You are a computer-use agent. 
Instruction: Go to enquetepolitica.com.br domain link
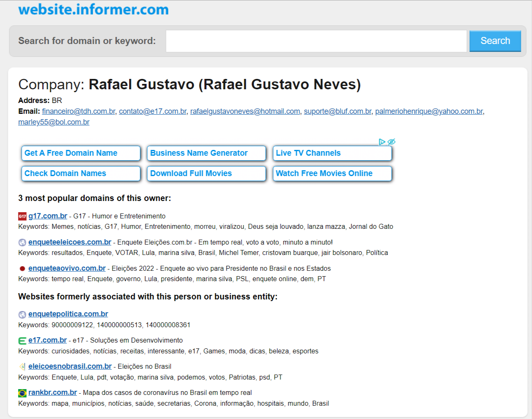coord(68,314)
